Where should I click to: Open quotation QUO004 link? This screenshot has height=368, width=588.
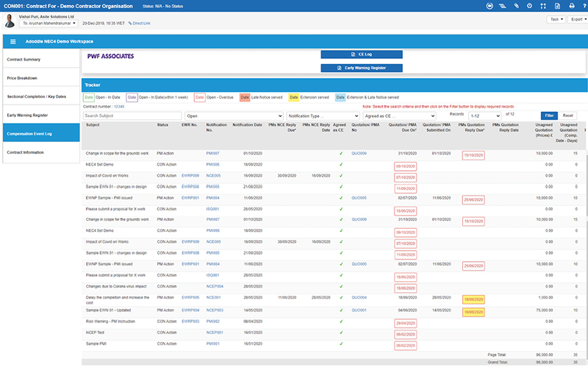click(359, 297)
